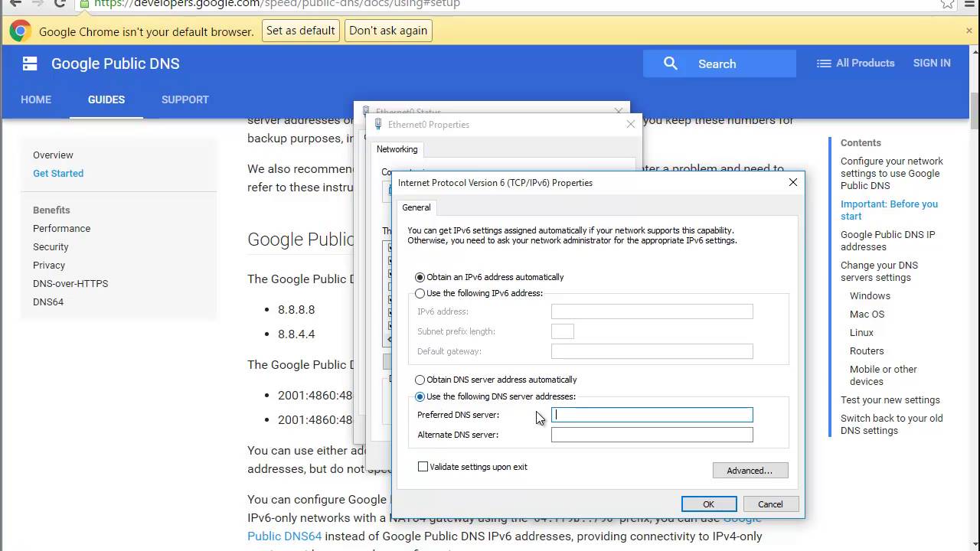980x551 pixels.
Task: Click the browser address bar URL
Action: [x=277, y=4]
